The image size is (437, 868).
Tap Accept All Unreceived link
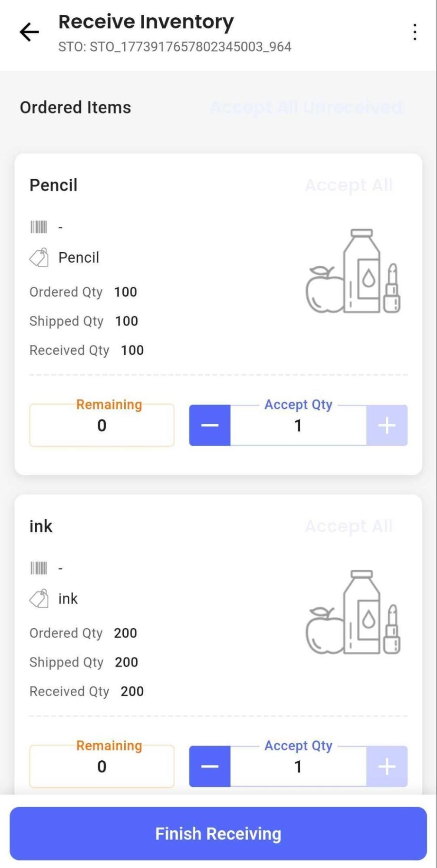(x=306, y=107)
